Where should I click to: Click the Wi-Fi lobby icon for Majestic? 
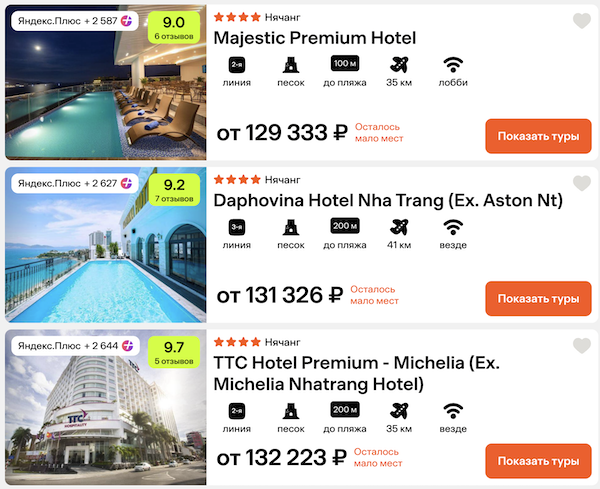point(453,65)
